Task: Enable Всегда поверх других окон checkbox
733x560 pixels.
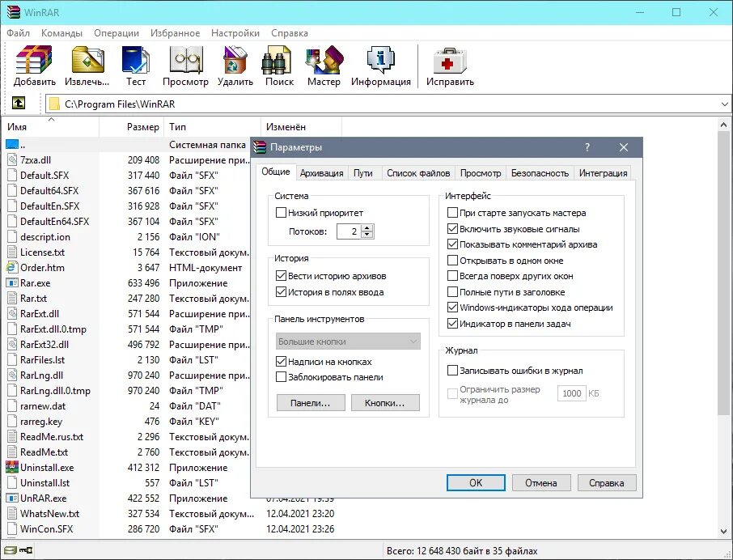Action: 452,276
